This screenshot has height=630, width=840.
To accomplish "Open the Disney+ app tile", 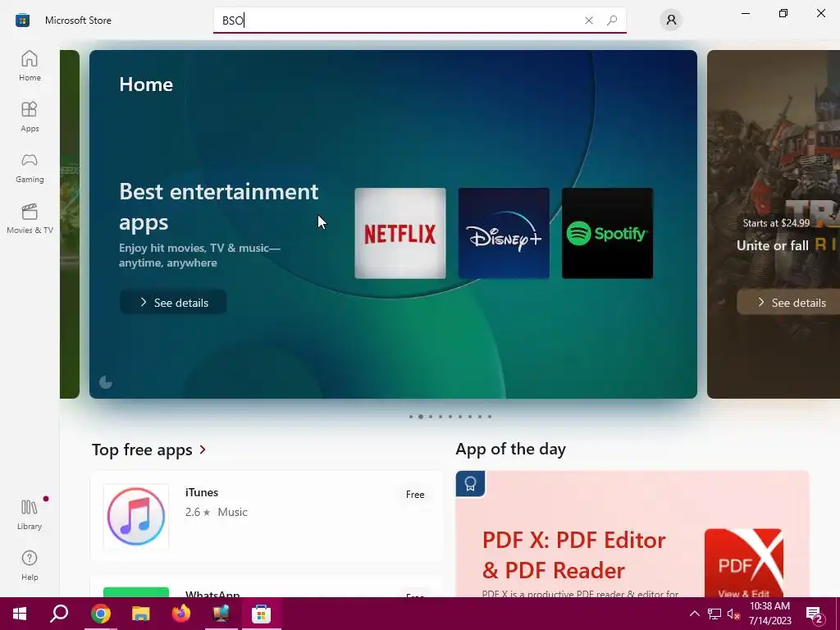I will click(504, 233).
